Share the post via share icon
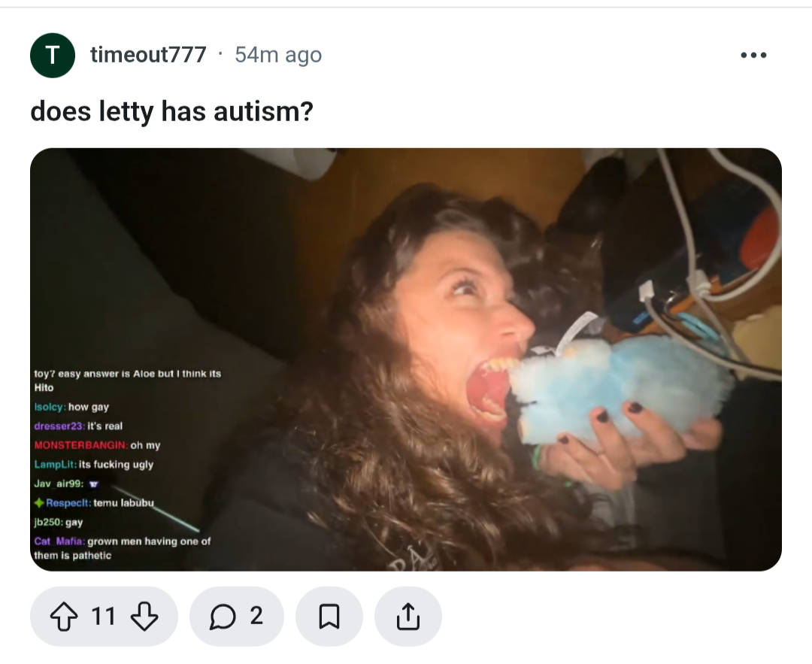 point(408,617)
